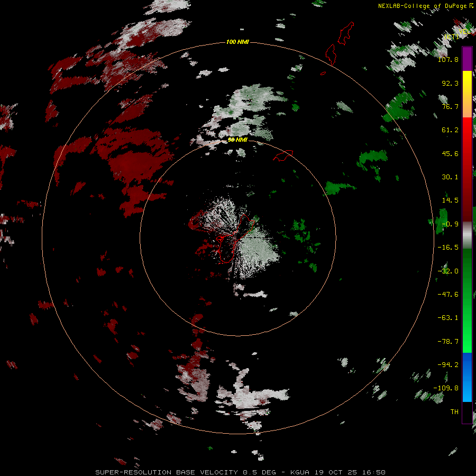Select the 45.6 velocity scale value
476x476 pixels.
pyautogui.click(x=450, y=153)
